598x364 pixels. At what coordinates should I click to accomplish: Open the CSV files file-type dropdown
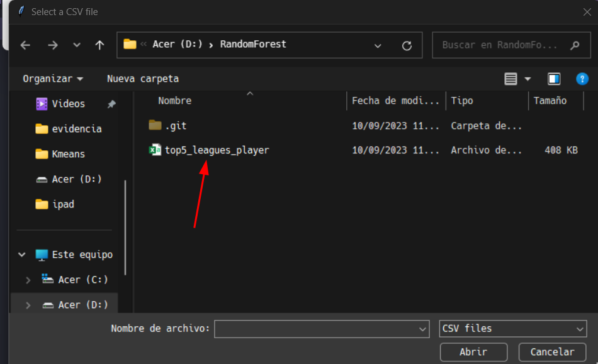[511, 328]
